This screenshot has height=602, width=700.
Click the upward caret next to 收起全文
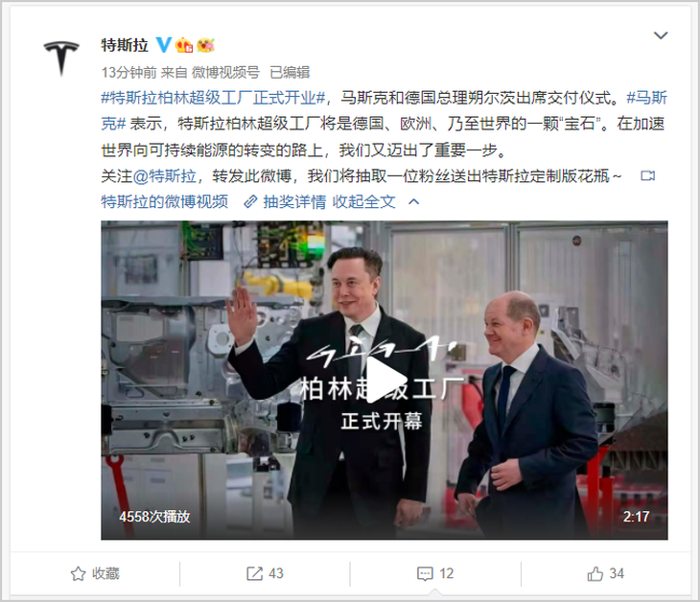click(x=414, y=201)
